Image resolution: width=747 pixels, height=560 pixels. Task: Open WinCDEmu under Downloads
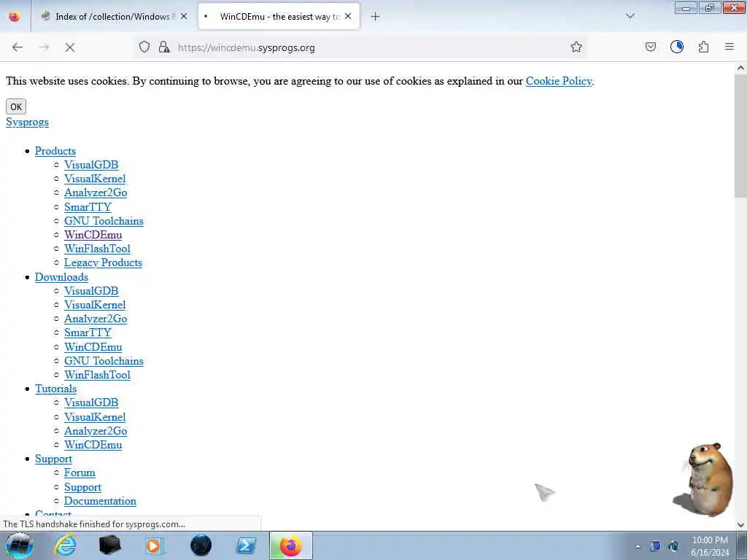(93, 346)
